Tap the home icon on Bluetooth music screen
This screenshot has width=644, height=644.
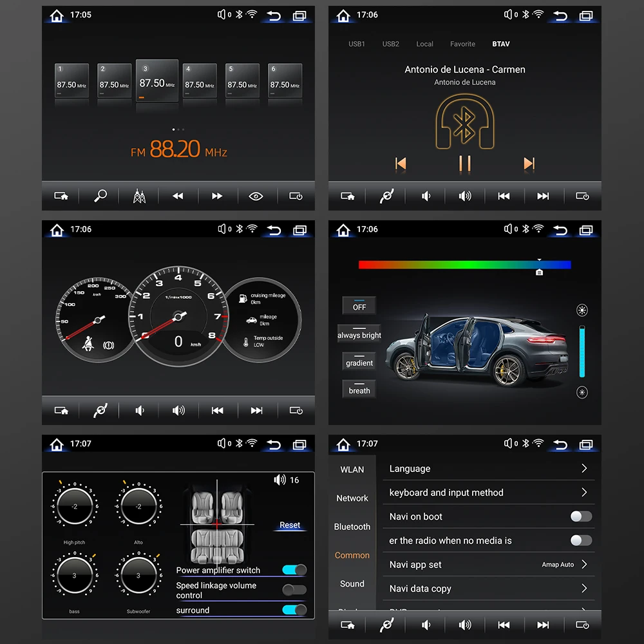click(343, 15)
